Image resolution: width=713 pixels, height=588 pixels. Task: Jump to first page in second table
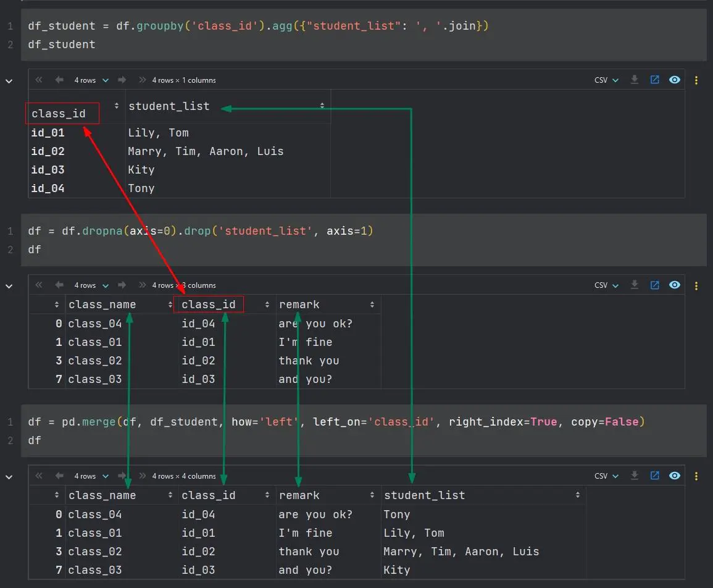(x=40, y=285)
